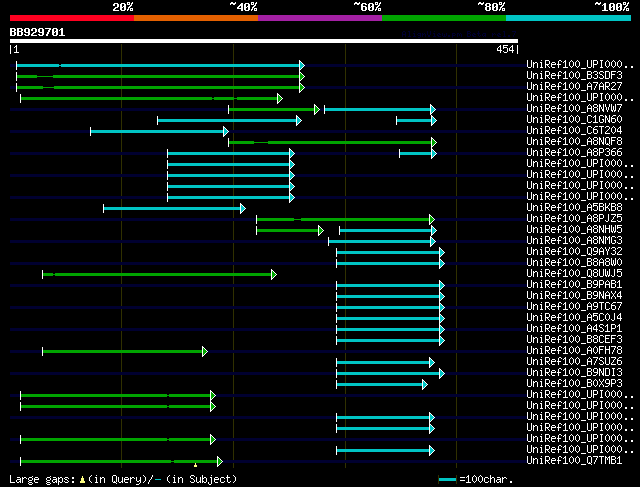Select the UniRef100_A5C0J4 label
This screenshot has width=640, height=487.
574,318
